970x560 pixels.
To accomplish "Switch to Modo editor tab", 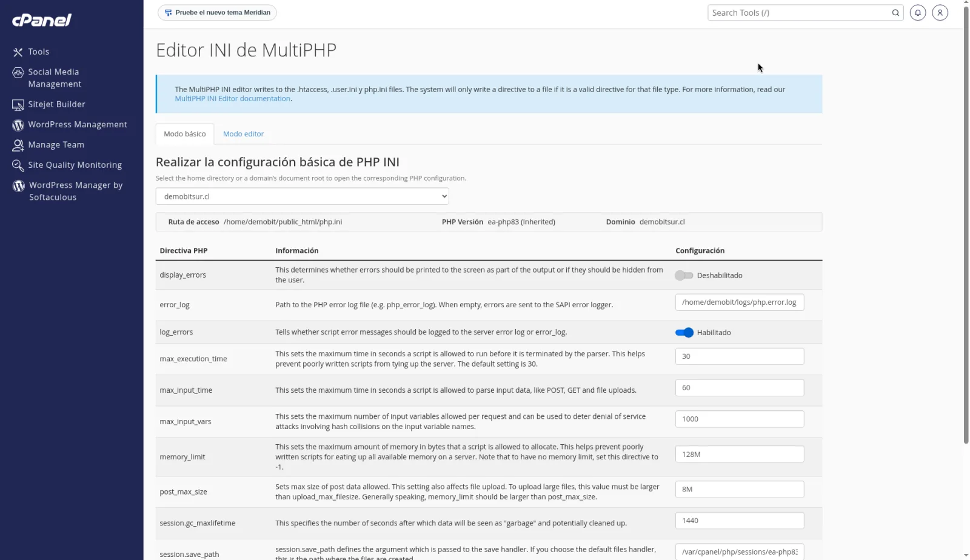I will coord(243,134).
